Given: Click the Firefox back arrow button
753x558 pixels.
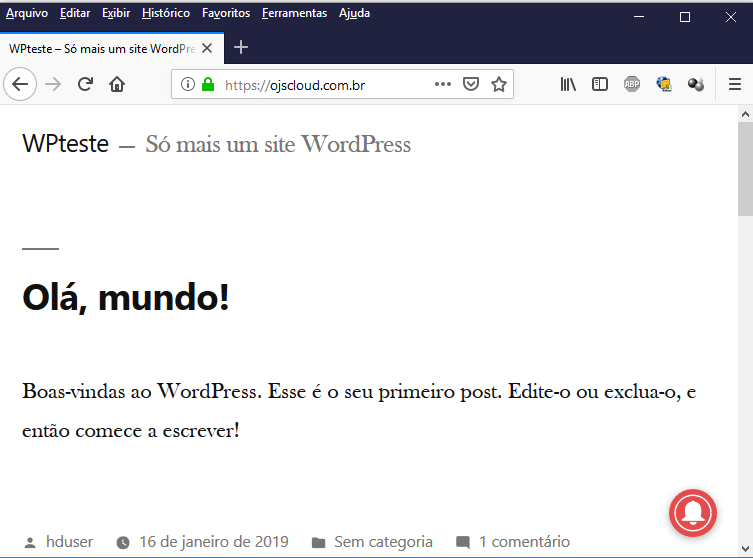Looking at the screenshot, I should (20, 85).
